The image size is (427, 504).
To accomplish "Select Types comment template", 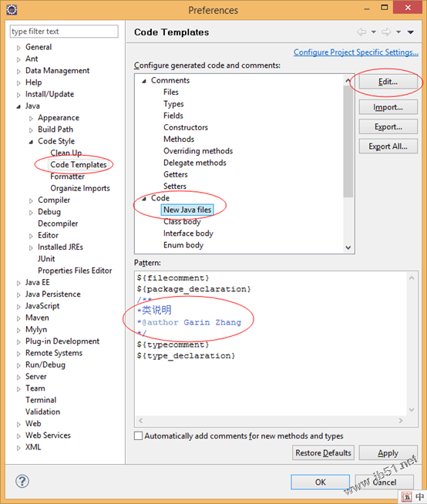I will pyautogui.click(x=173, y=104).
